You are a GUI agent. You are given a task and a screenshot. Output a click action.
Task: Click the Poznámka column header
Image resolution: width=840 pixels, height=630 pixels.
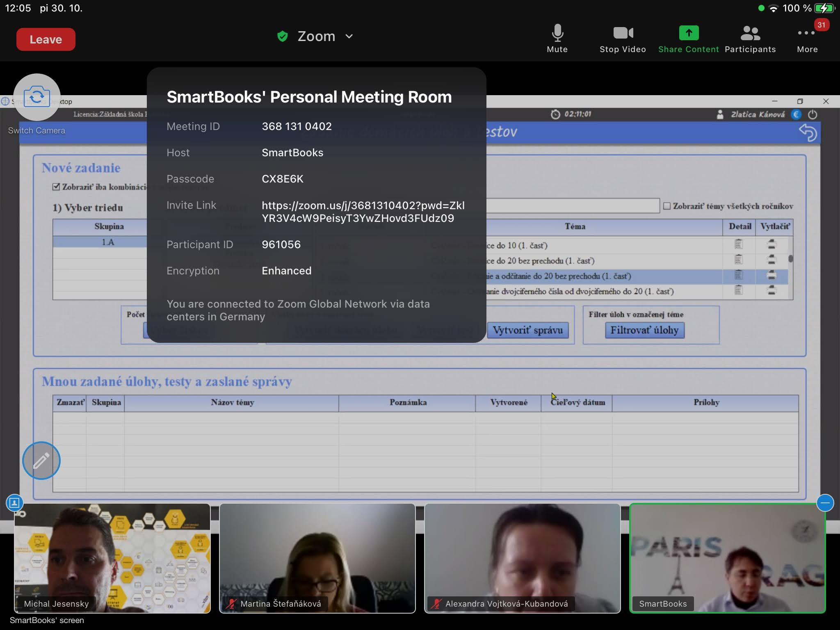pyautogui.click(x=407, y=403)
